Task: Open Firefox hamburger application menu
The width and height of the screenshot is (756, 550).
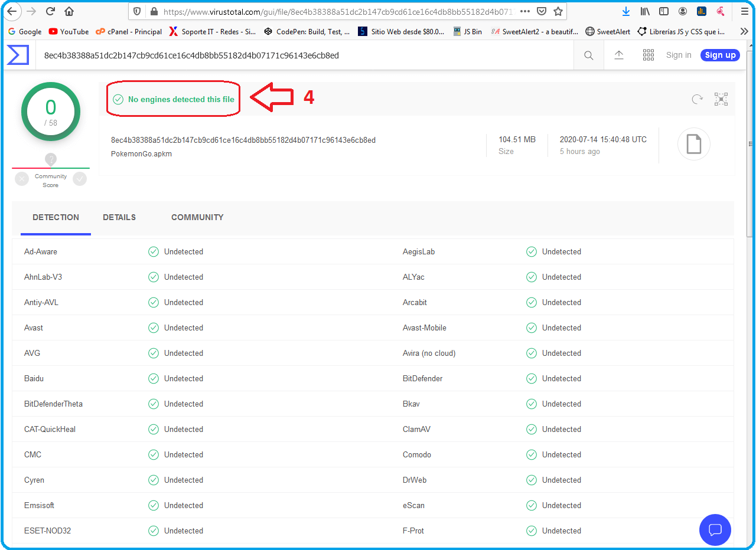Action: click(x=744, y=11)
